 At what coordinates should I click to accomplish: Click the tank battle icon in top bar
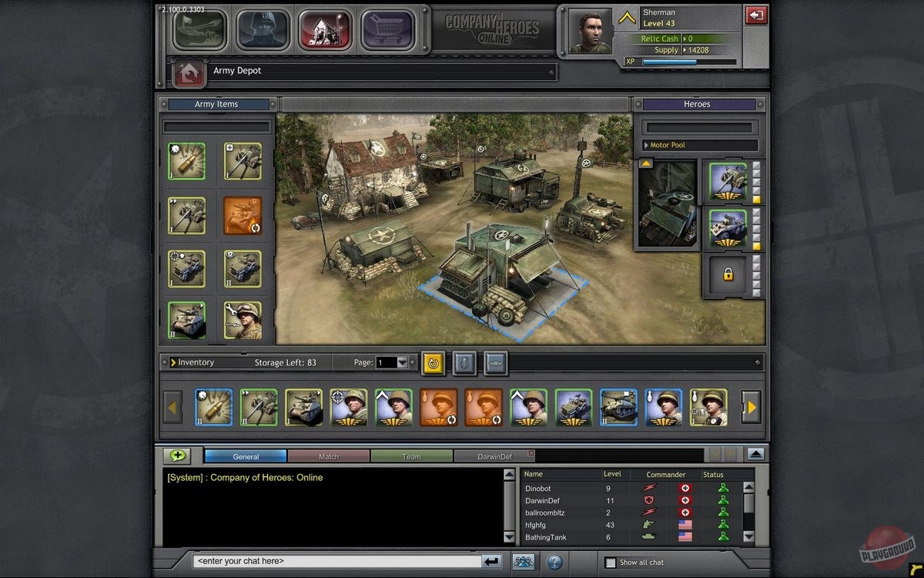point(199,30)
